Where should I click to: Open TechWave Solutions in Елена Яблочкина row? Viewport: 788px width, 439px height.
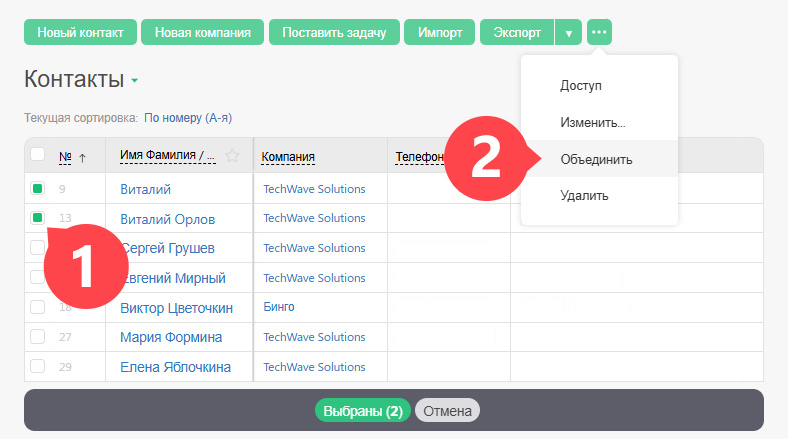pos(315,367)
